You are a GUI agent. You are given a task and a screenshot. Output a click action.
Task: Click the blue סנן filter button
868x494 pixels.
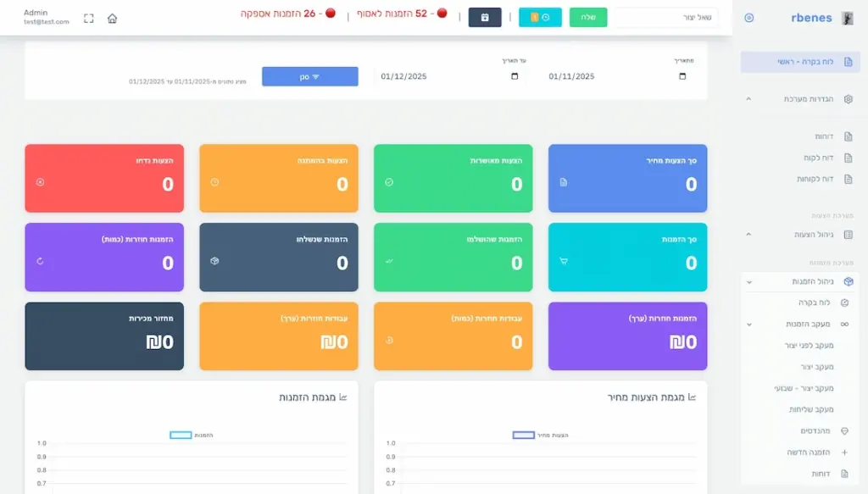point(309,76)
